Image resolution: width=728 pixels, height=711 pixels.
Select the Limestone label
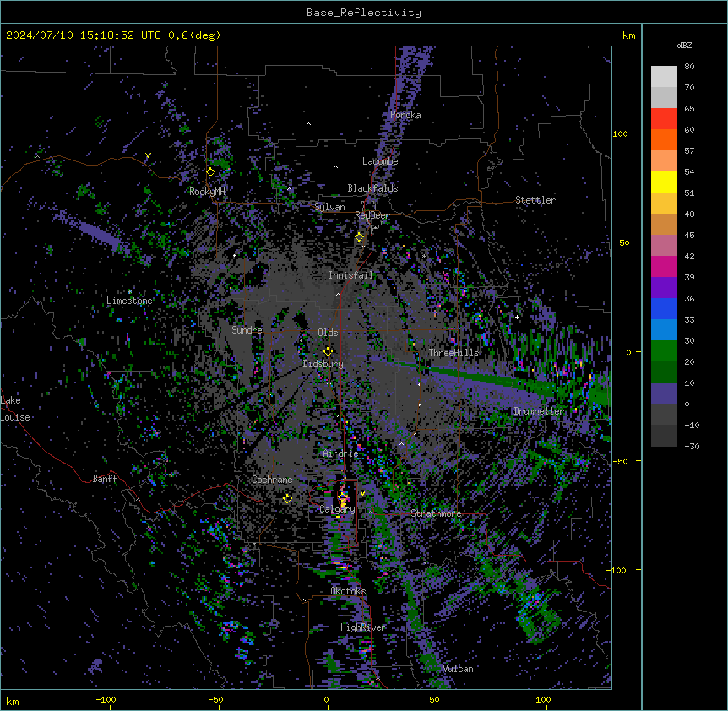(129, 301)
